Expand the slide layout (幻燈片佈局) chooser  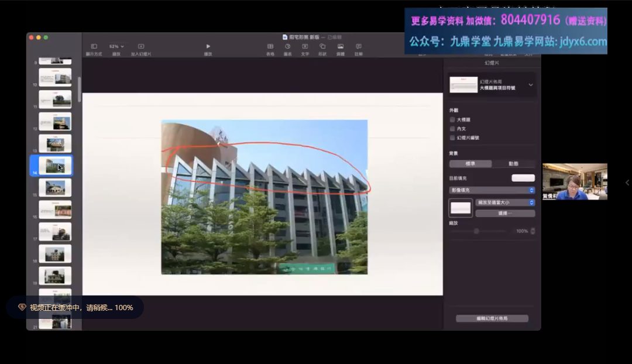pyautogui.click(x=530, y=85)
